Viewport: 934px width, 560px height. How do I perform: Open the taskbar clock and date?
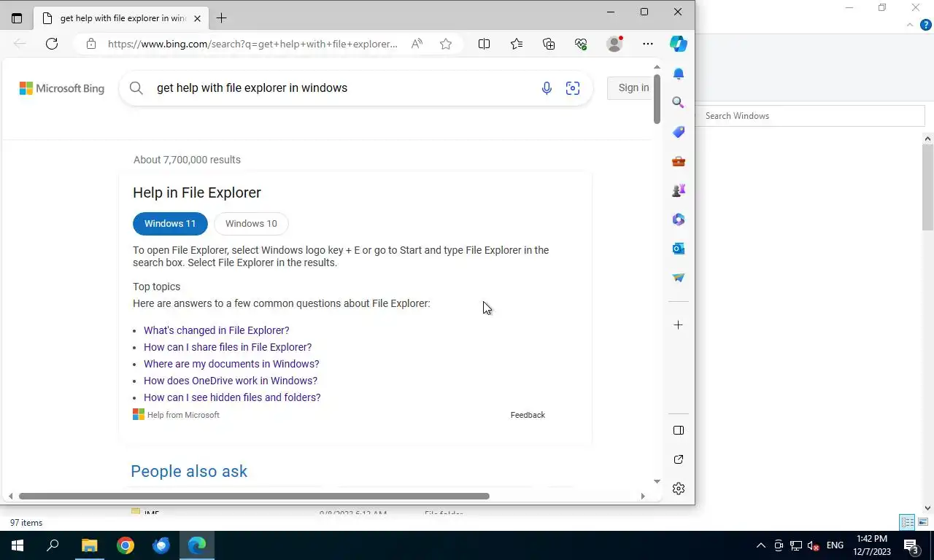pos(871,545)
